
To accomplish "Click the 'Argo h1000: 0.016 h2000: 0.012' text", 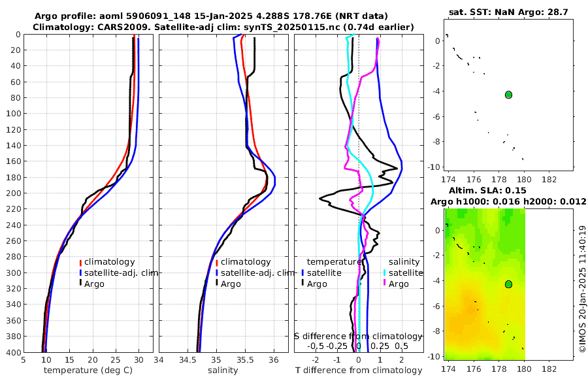I will point(508,201).
